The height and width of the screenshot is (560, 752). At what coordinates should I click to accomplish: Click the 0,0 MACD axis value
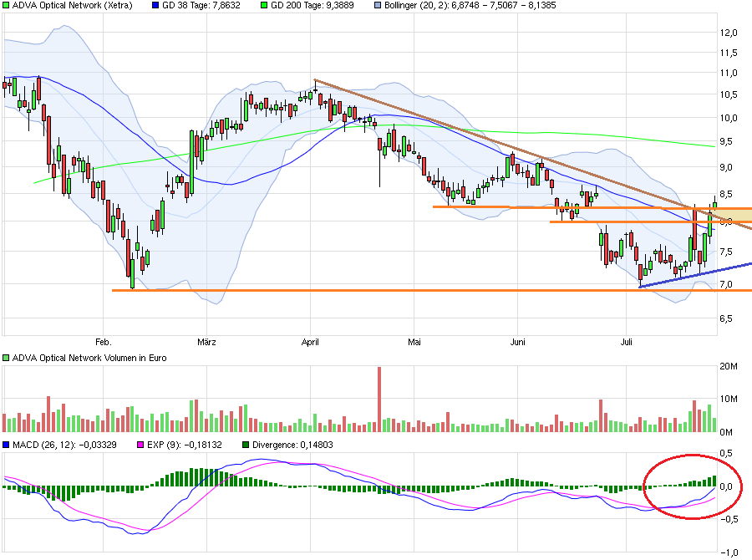click(726, 486)
